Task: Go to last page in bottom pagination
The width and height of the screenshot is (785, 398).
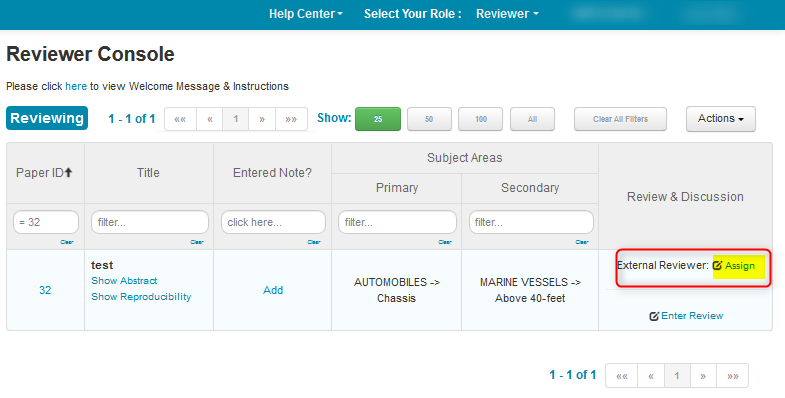Action: click(732, 375)
